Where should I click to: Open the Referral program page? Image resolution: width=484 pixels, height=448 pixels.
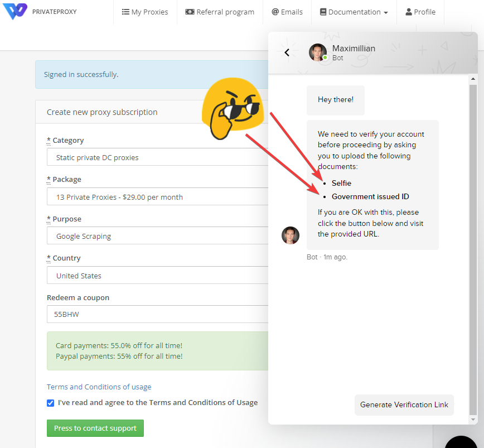coord(220,12)
